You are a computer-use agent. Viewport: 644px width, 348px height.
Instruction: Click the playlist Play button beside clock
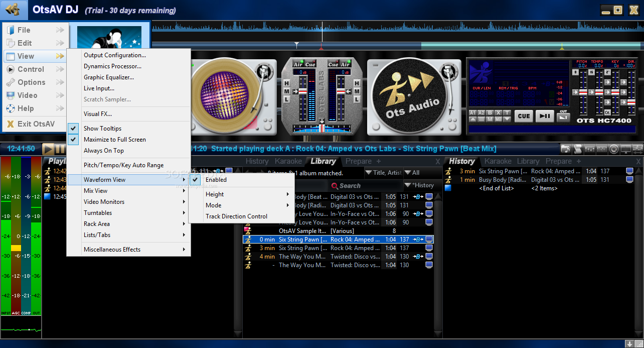point(48,149)
